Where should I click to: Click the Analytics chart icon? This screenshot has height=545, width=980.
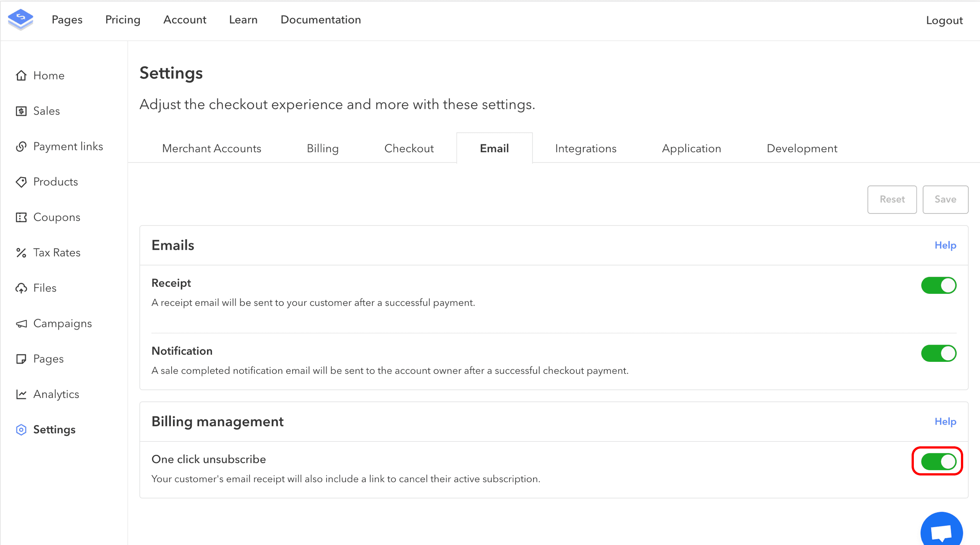click(x=21, y=394)
